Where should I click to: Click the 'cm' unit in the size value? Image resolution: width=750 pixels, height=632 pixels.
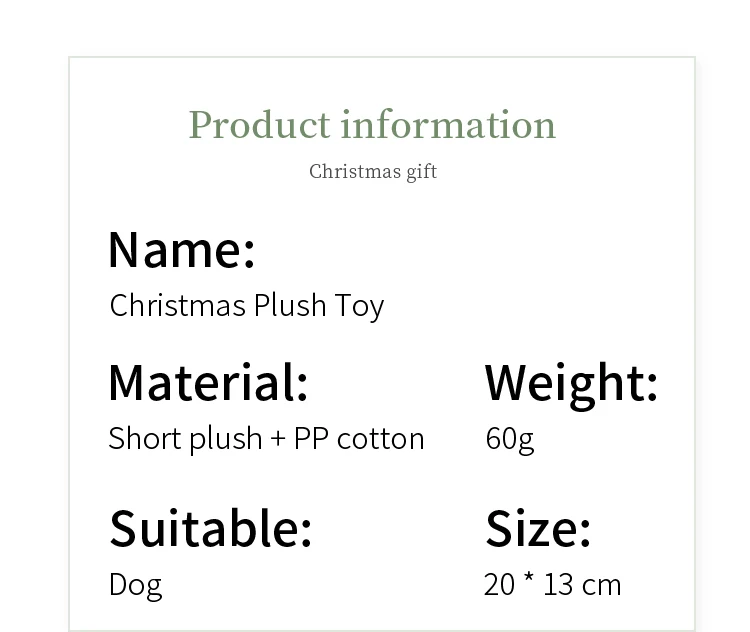[601, 585]
